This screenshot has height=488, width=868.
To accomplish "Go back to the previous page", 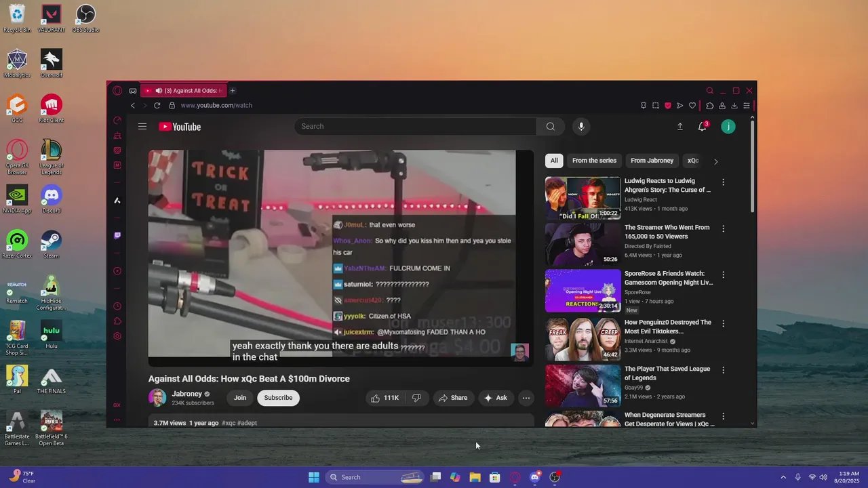I will [x=133, y=106].
